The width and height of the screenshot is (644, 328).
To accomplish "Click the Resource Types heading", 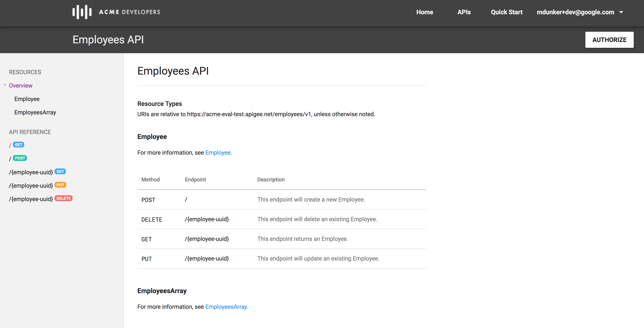I will (160, 104).
